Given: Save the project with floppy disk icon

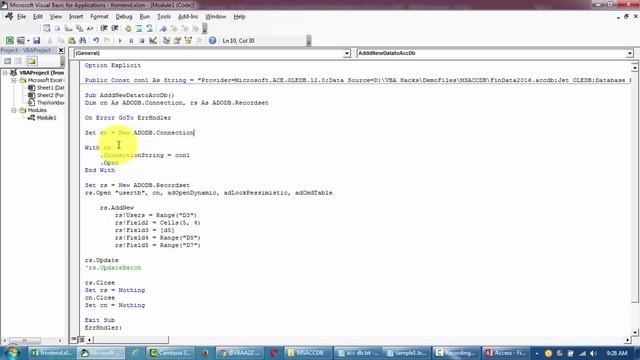Looking at the screenshot, I should 36,40.
